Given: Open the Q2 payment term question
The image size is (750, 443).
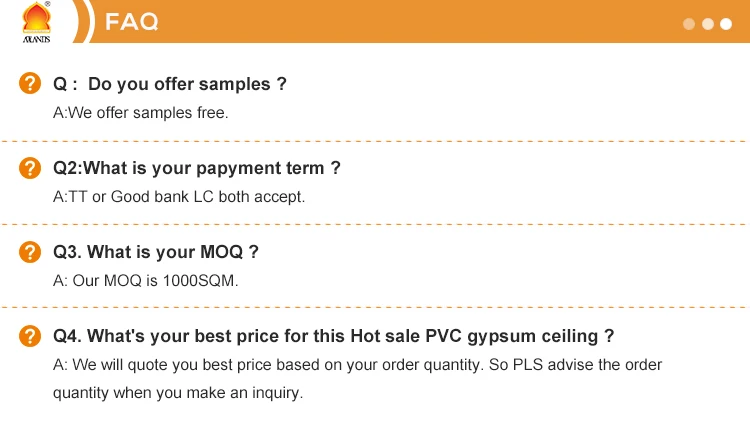Looking at the screenshot, I should (x=197, y=168).
